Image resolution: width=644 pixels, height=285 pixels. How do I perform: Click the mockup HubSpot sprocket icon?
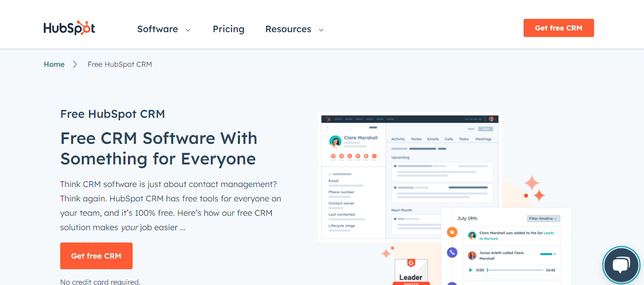pos(328,119)
